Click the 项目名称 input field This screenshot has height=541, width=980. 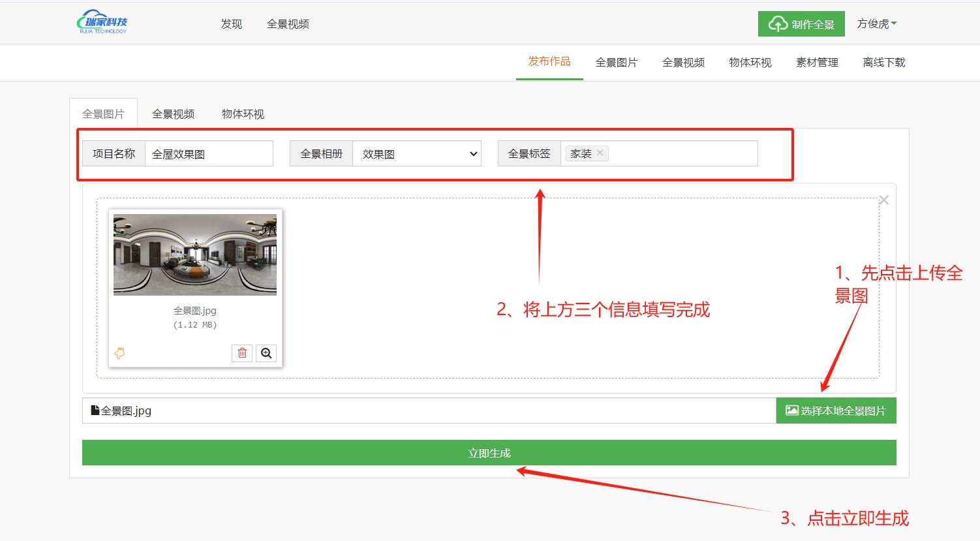click(208, 154)
